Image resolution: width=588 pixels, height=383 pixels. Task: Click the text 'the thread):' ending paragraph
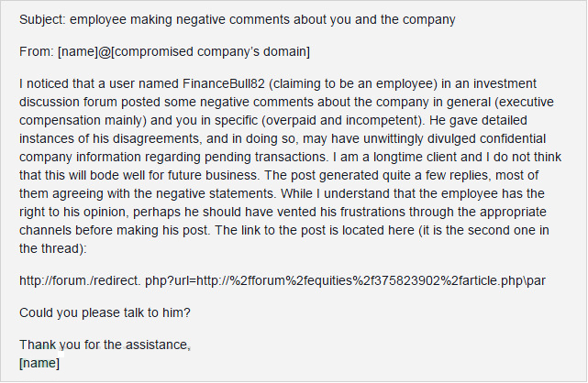coord(53,248)
